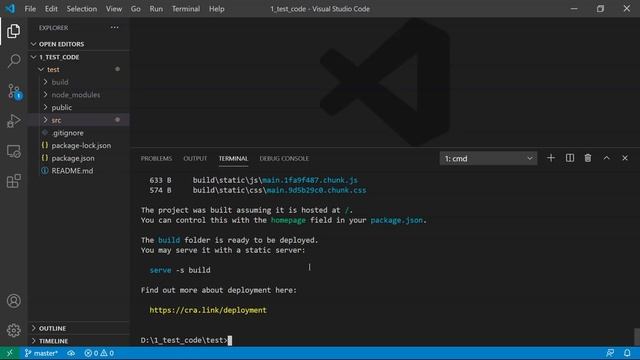Open the Terminal menu

tap(186, 9)
